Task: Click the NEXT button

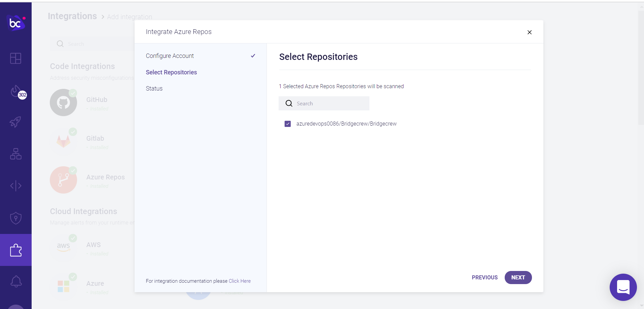Action: 518,277
